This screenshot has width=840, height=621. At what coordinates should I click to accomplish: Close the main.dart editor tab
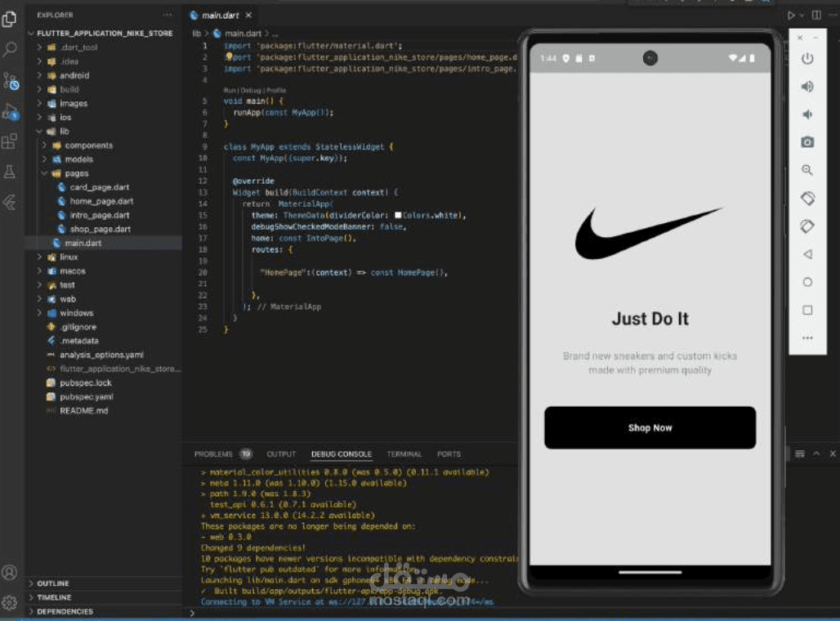coord(248,15)
